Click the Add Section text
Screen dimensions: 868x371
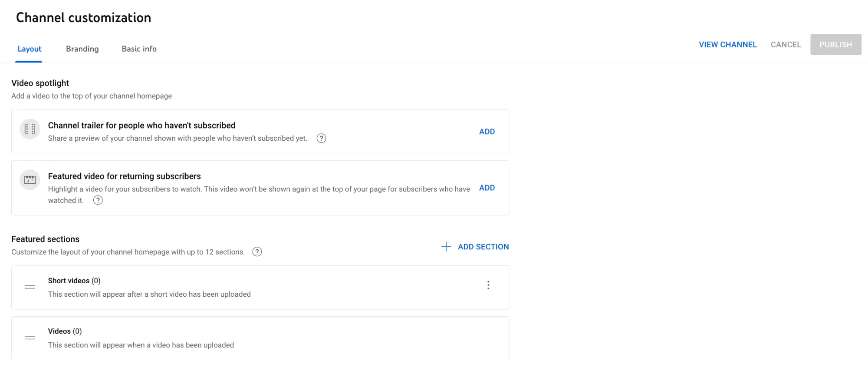tap(483, 247)
